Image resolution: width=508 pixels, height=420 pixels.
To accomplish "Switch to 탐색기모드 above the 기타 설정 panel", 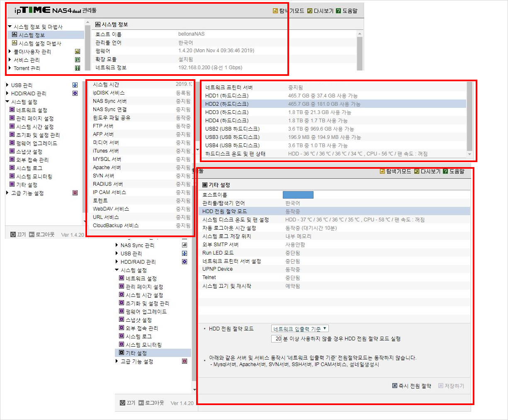I will point(395,171).
